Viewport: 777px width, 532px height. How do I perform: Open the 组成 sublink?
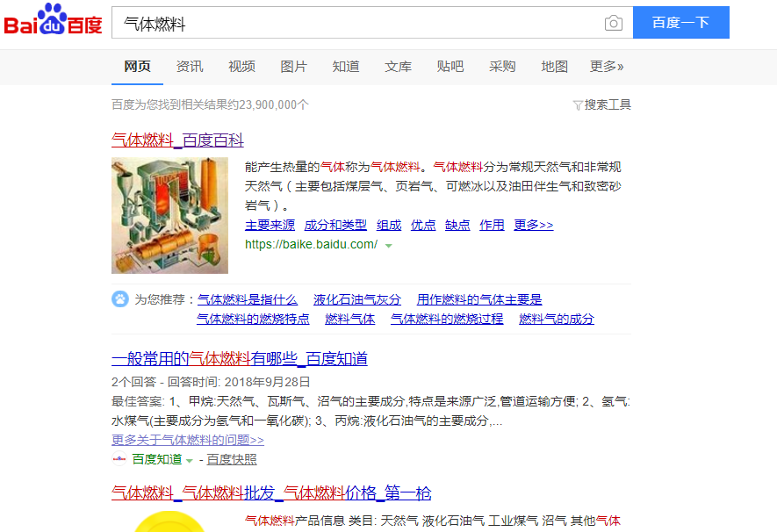click(x=389, y=225)
